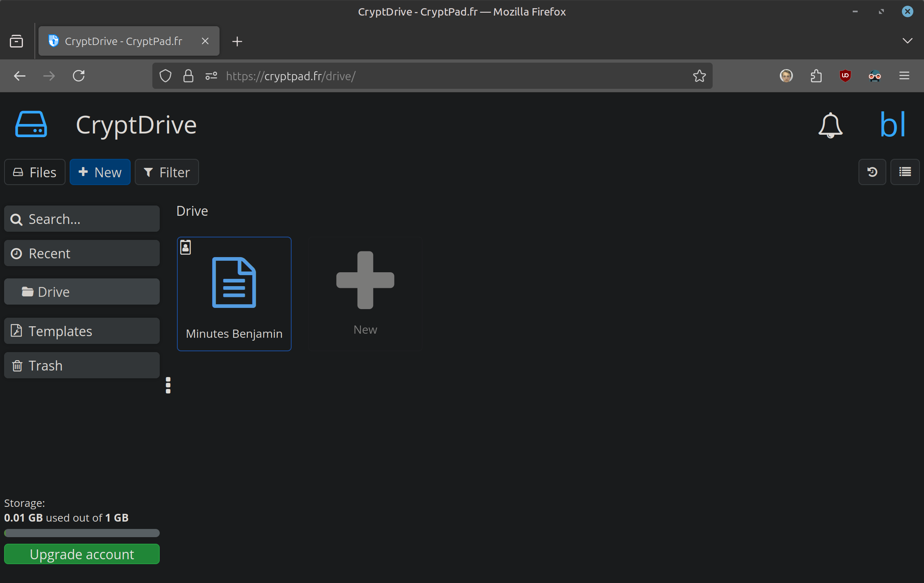This screenshot has height=583, width=924.
Task: Open the Firefox extensions puzzle icon
Action: [x=816, y=76]
